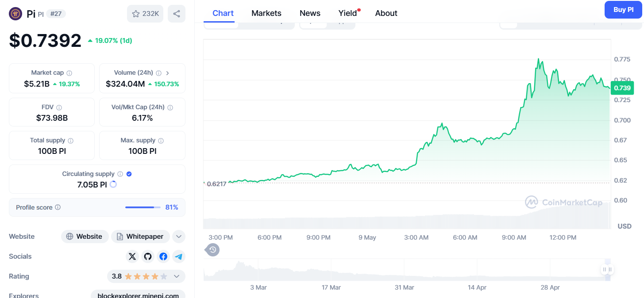Click the 0.739 current price label

[622, 88]
